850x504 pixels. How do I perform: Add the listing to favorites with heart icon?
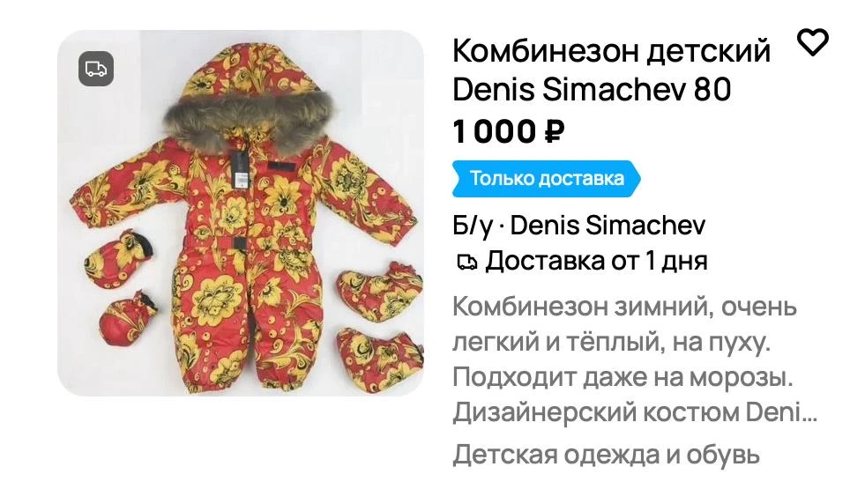813,42
